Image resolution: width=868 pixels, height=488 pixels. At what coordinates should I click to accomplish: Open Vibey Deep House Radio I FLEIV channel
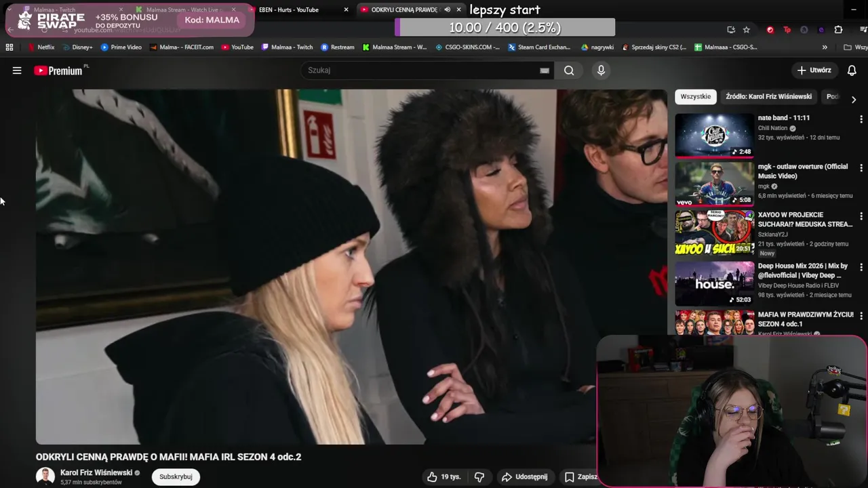pos(798,285)
